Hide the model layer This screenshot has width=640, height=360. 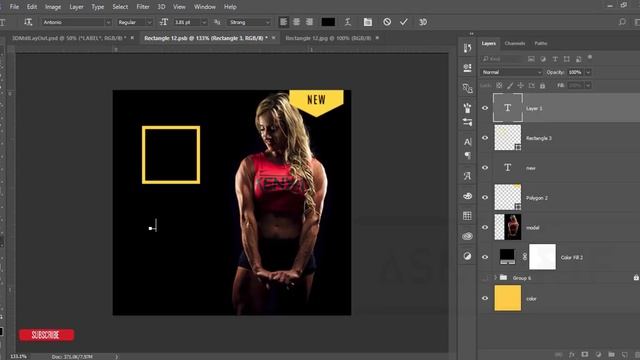485,227
